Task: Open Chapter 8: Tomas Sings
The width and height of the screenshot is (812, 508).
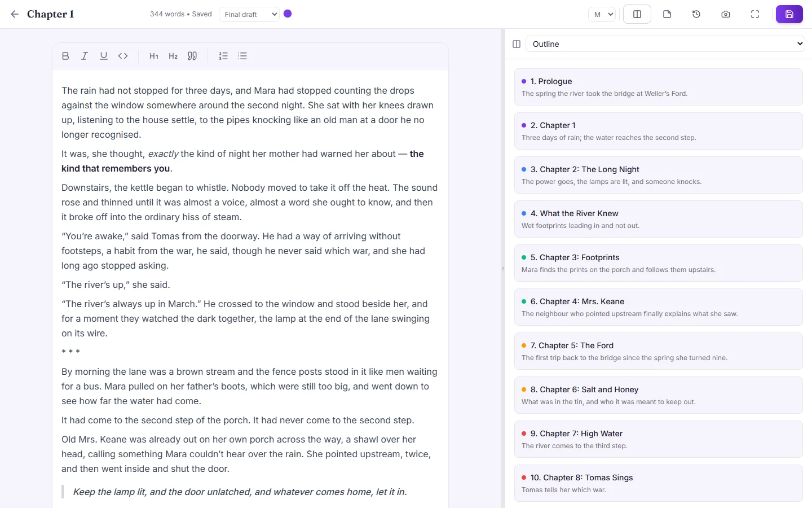Action: [659, 483]
